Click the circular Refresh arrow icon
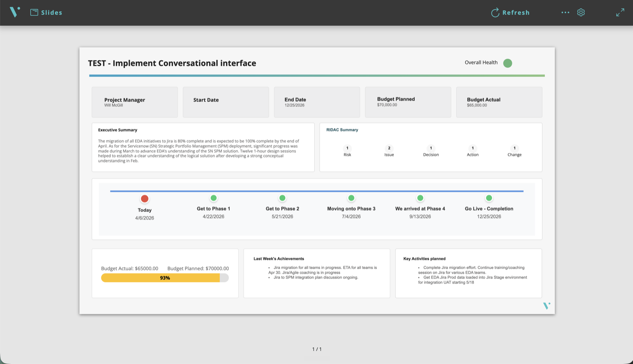The height and width of the screenshot is (364, 633). click(495, 13)
